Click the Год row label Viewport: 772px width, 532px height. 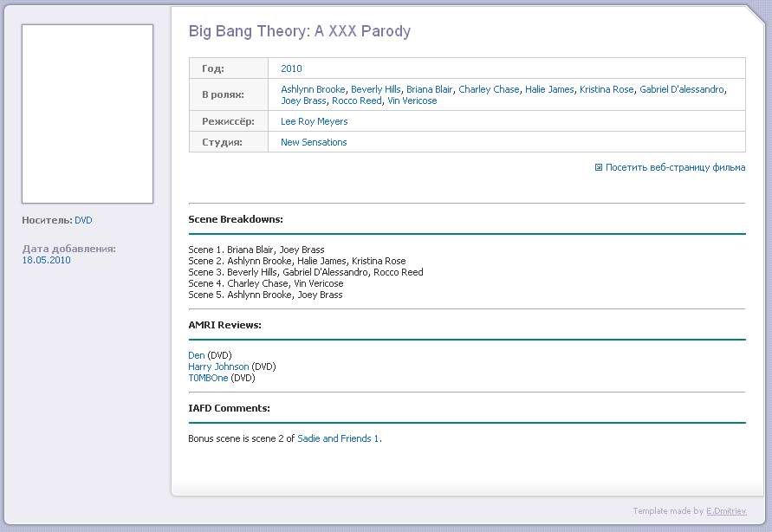pos(212,68)
